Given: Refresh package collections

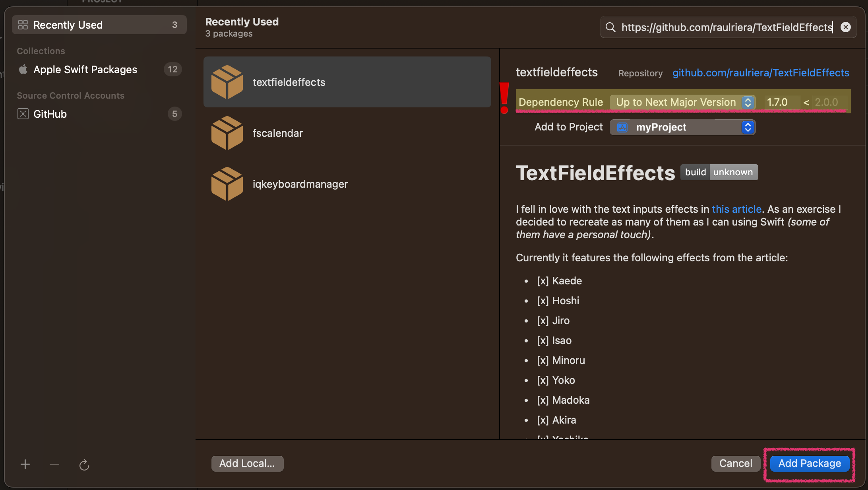Looking at the screenshot, I should pos(84,465).
